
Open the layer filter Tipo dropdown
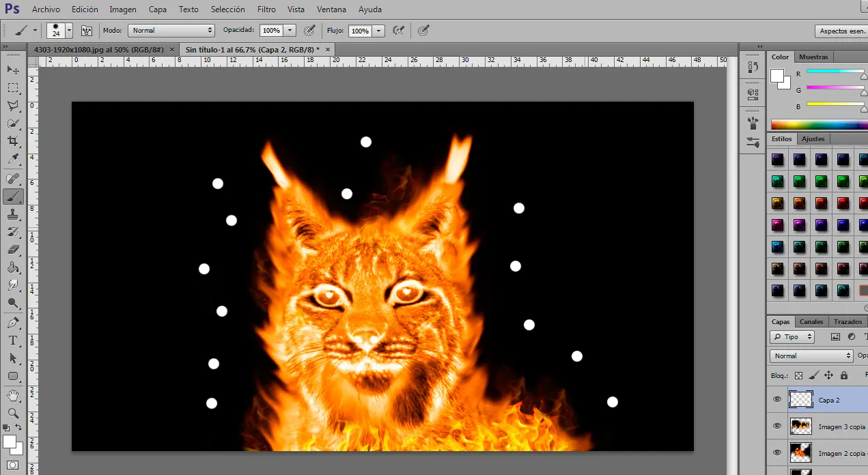(792, 337)
